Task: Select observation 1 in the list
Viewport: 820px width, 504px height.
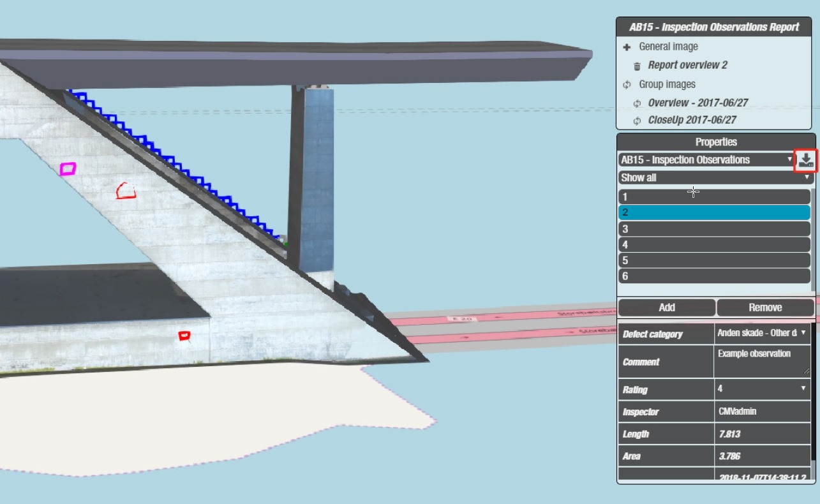Action: tap(713, 197)
